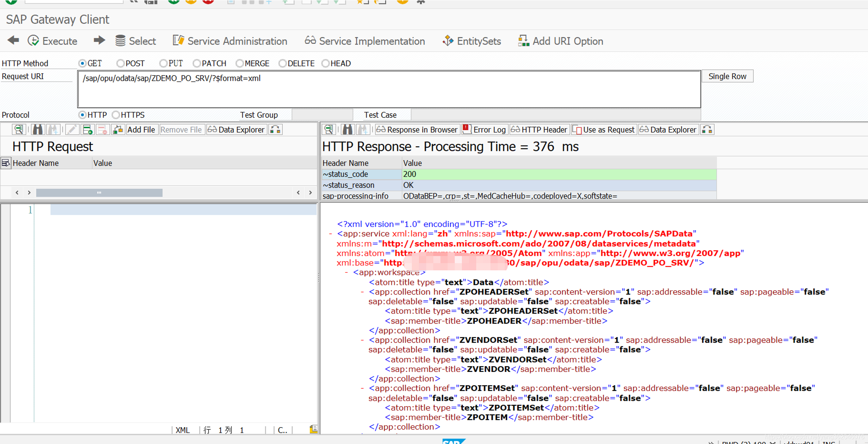Collapse the ZVENDORSet collection node
Image resolution: width=868 pixels, height=444 pixels.
pyautogui.click(x=362, y=340)
